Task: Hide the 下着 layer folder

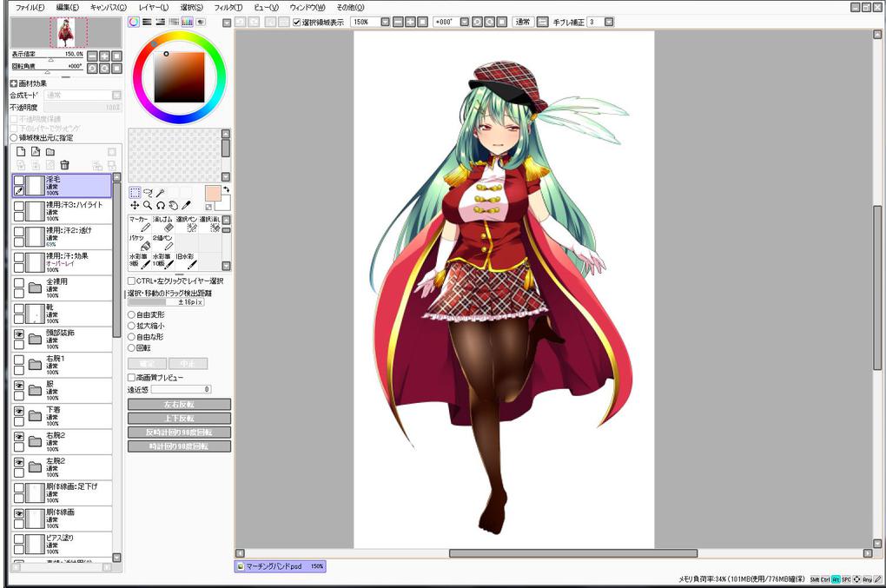Action: pos(18,411)
